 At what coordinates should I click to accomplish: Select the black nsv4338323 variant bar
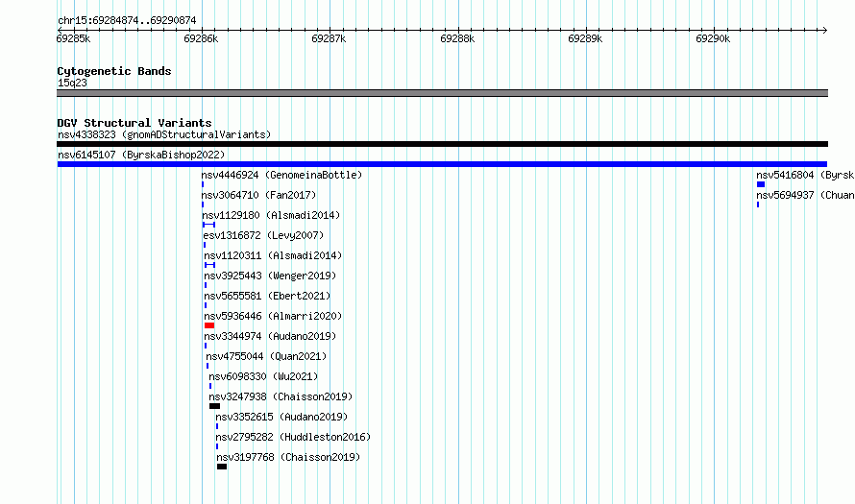point(442,144)
